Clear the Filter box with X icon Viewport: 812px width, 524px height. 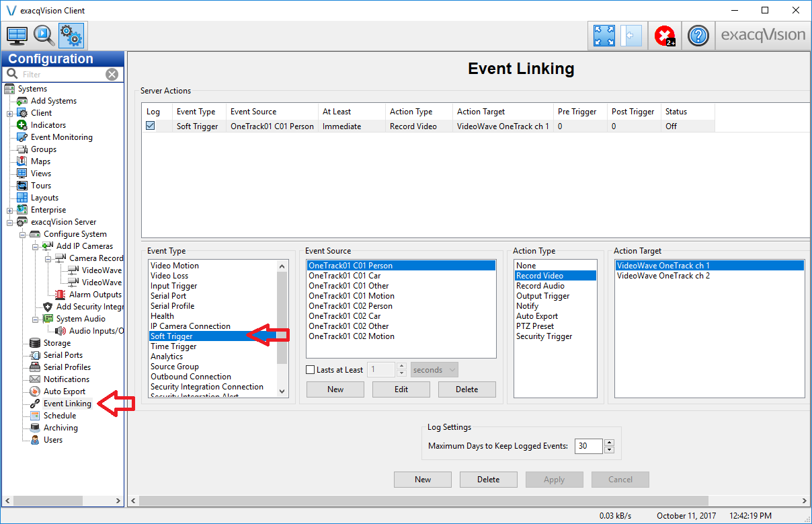click(x=112, y=74)
